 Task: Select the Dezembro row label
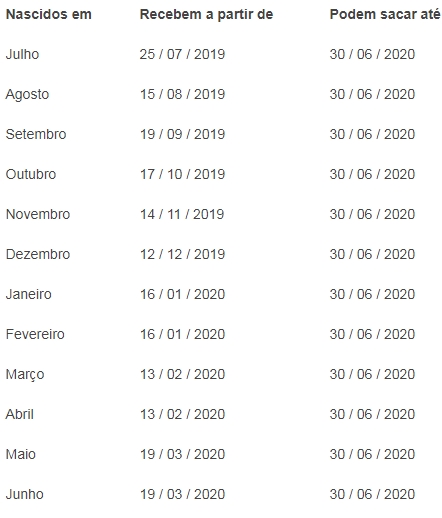pyautogui.click(x=38, y=254)
